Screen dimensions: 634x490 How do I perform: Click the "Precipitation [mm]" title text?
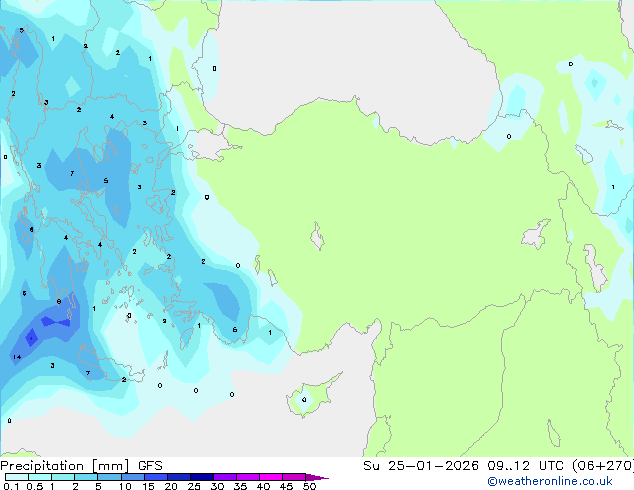(64, 466)
